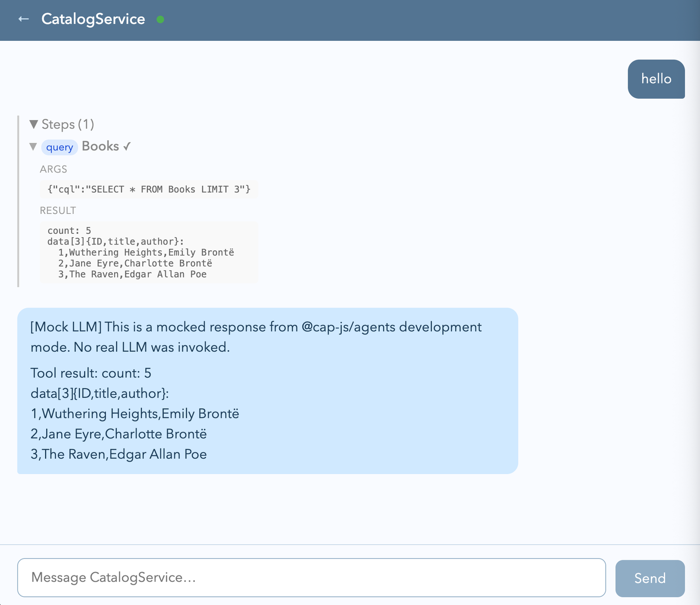Go back using the header arrow
The height and width of the screenshot is (605, 700).
pyautogui.click(x=23, y=19)
